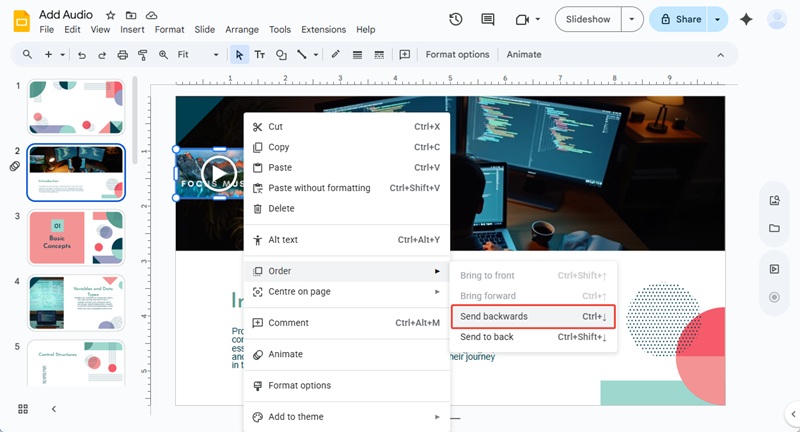Open the comments history icon
Screen dimensions: 800x432
[x=488, y=19]
